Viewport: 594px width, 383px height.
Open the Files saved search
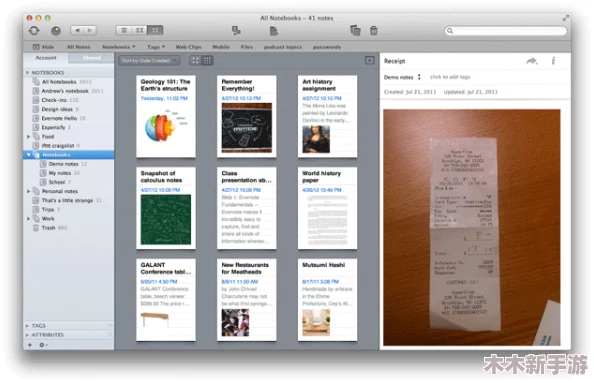coord(247,47)
